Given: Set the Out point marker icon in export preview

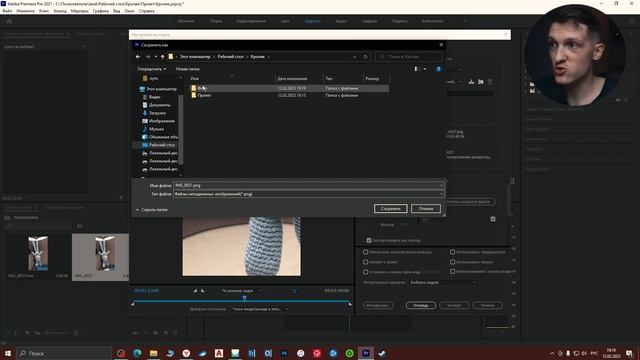Looking at the screenshot, I should (202, 291).
